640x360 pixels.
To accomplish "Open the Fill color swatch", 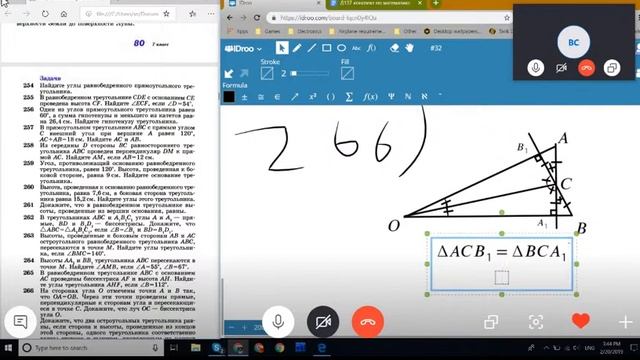I will [347, 73].
